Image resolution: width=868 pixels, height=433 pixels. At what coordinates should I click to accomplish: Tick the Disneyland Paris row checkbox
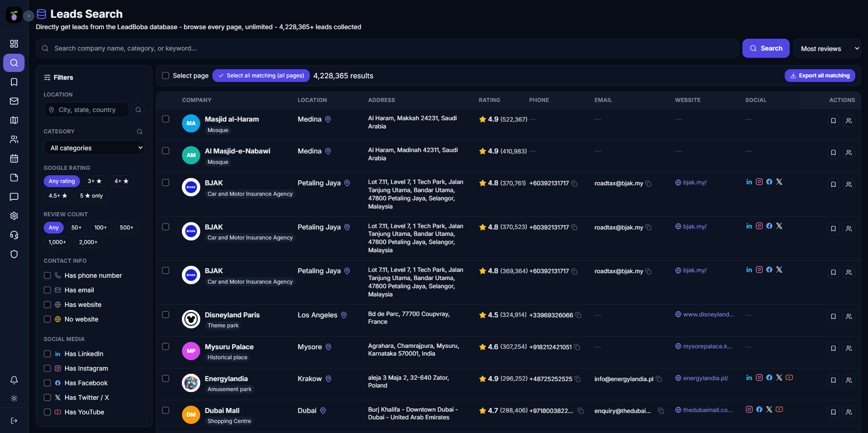coord(166,315)
